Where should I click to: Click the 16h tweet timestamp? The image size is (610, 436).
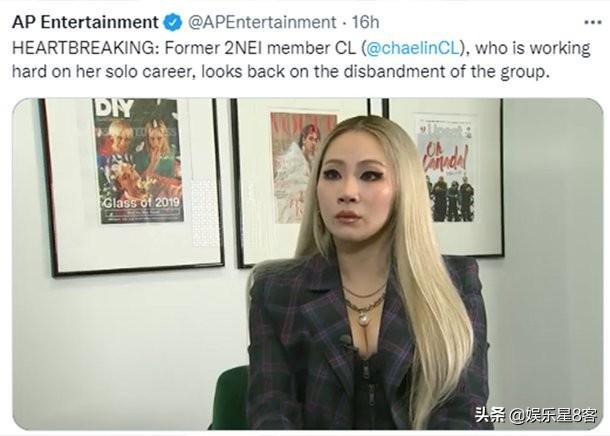pos(365,22)
